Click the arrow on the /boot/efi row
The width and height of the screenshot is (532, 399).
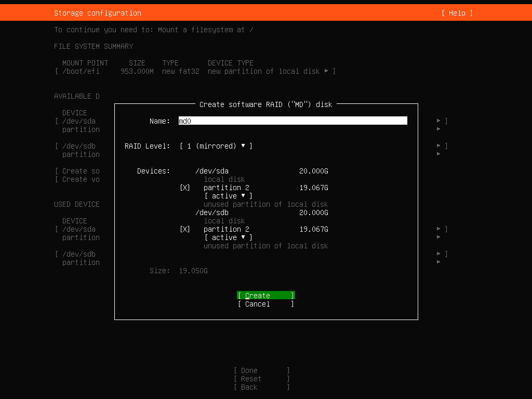326,71
